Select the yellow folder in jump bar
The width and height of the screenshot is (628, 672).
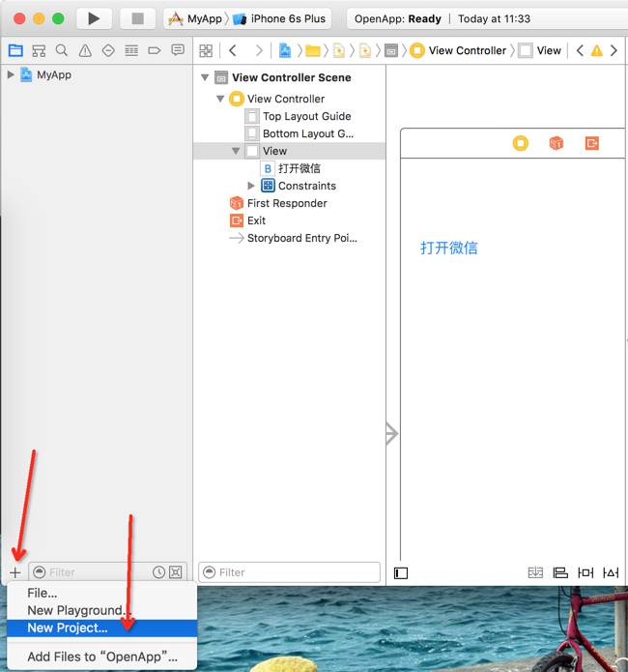pyautogui.click(x=313, y=51)
